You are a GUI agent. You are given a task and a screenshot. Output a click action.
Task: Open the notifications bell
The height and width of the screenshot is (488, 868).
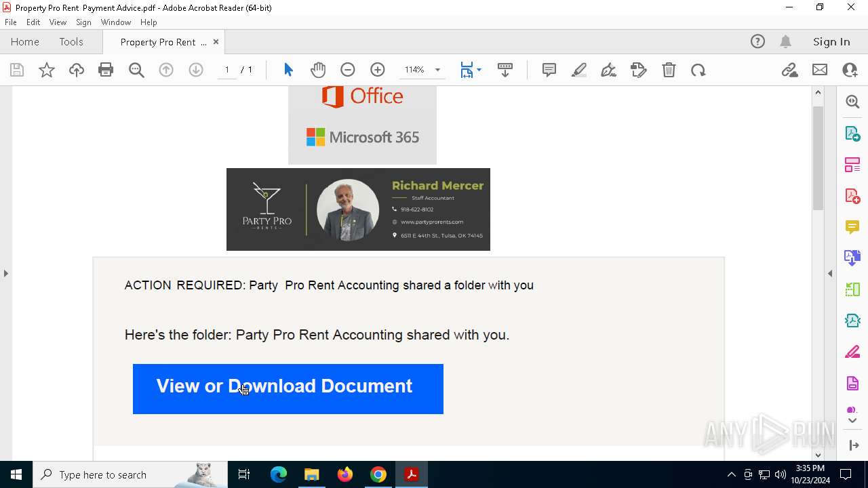785,41
